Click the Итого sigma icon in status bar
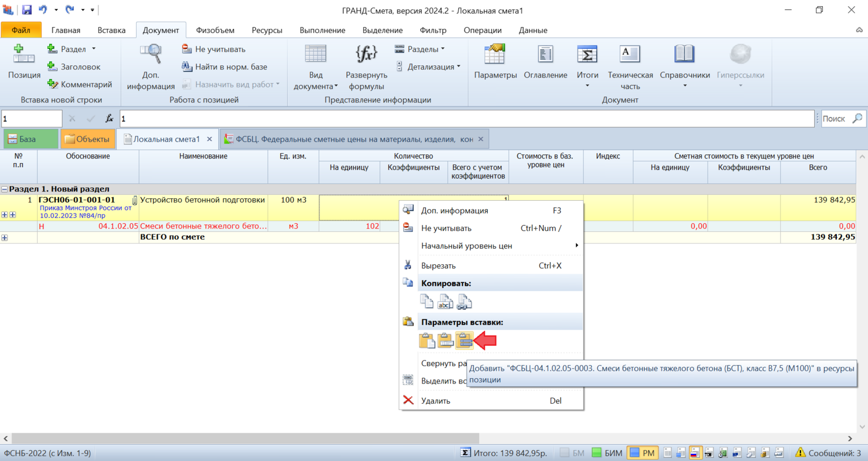Image resolution: width=868 pixels, height=461 pixels. click(x=465, y=453)
